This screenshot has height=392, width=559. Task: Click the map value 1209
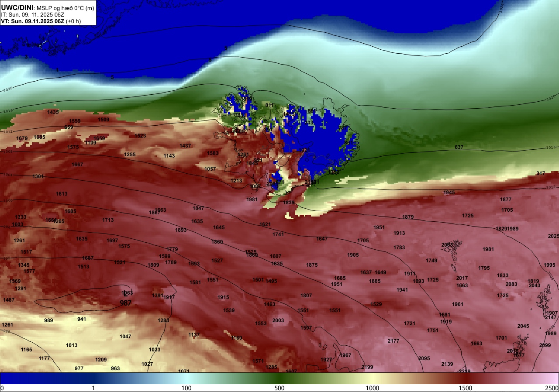101,360
